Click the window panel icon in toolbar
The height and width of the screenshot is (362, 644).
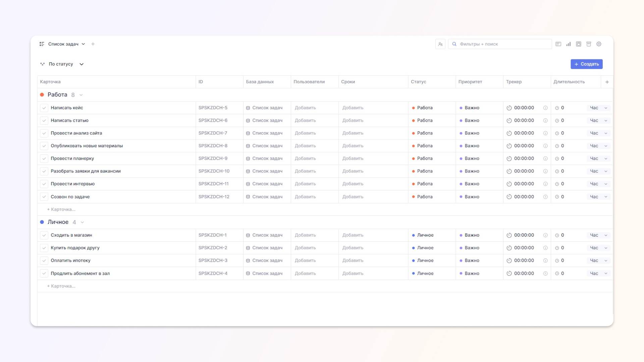(579, 44)
